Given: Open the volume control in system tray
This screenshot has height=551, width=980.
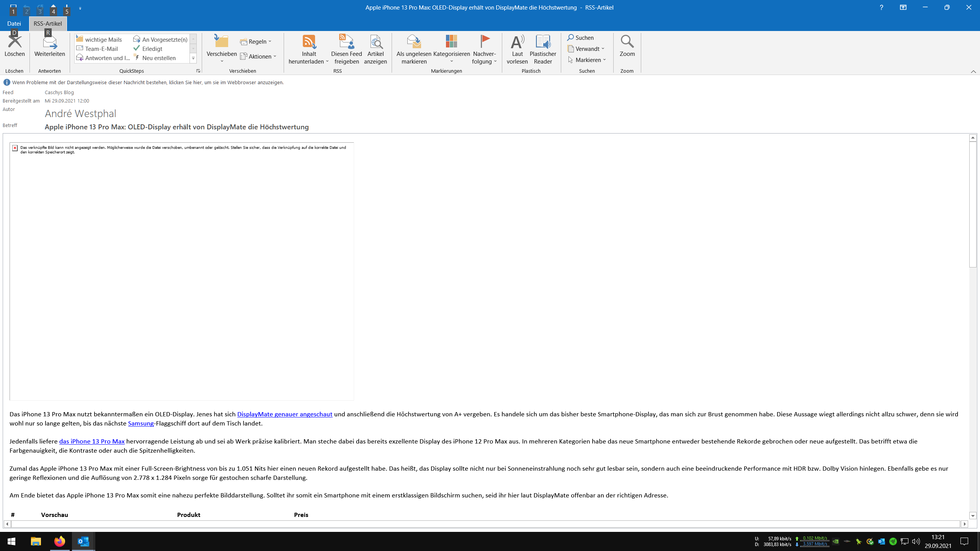Looking at the screenshot, I should pyautogui.click(x=916, y=541).
